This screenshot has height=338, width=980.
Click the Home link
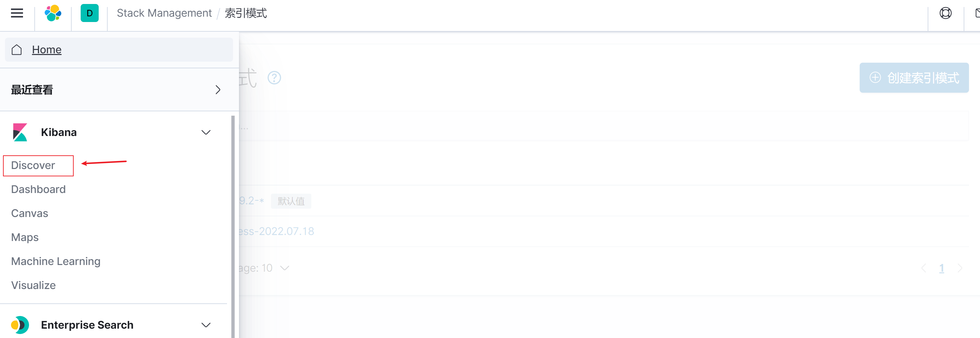pos(47,50)
